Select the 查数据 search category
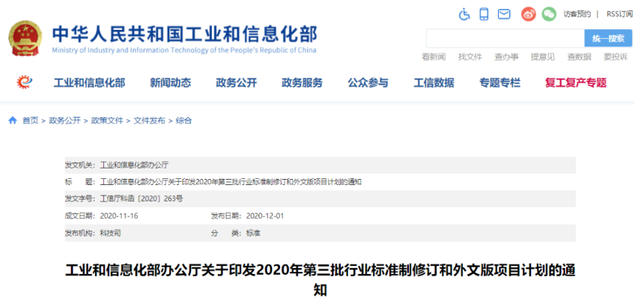 point(579,57)
